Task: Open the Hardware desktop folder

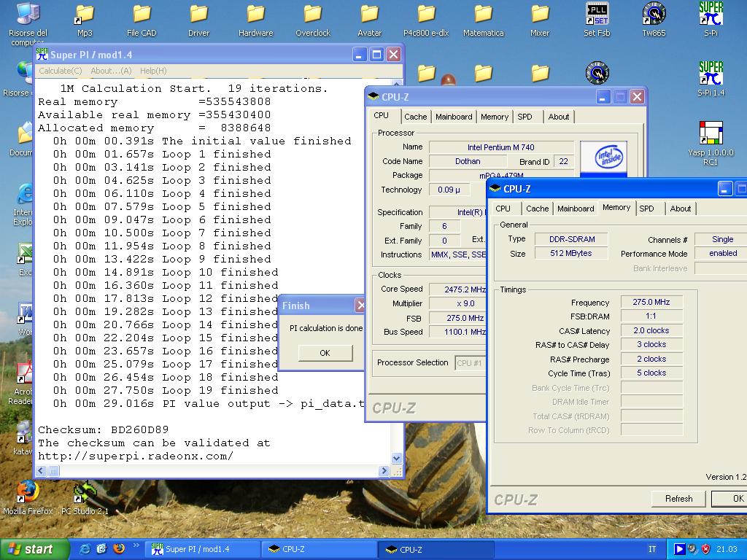Action: pos(256,20)
